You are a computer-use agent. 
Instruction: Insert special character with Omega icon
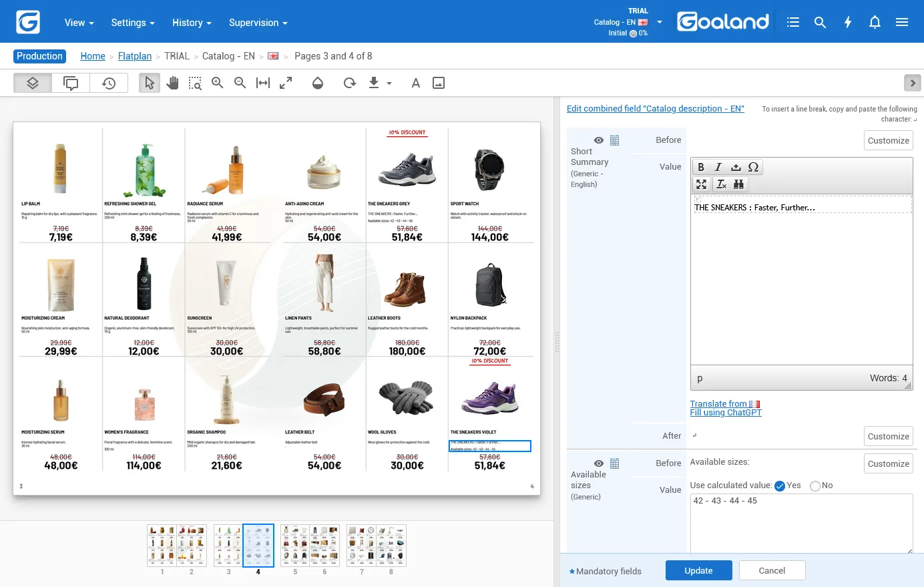(x=753, y=167)
